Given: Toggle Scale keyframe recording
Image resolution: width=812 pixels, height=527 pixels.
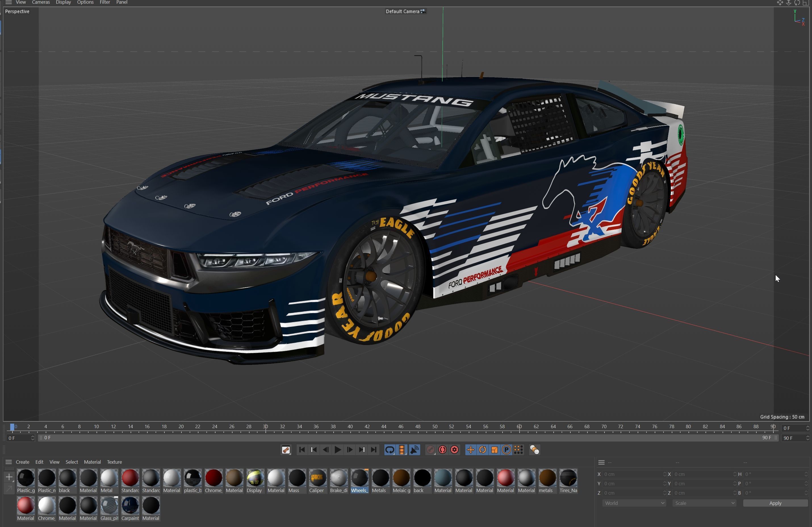Looking at the screenshot, I should tap(494, 450).
